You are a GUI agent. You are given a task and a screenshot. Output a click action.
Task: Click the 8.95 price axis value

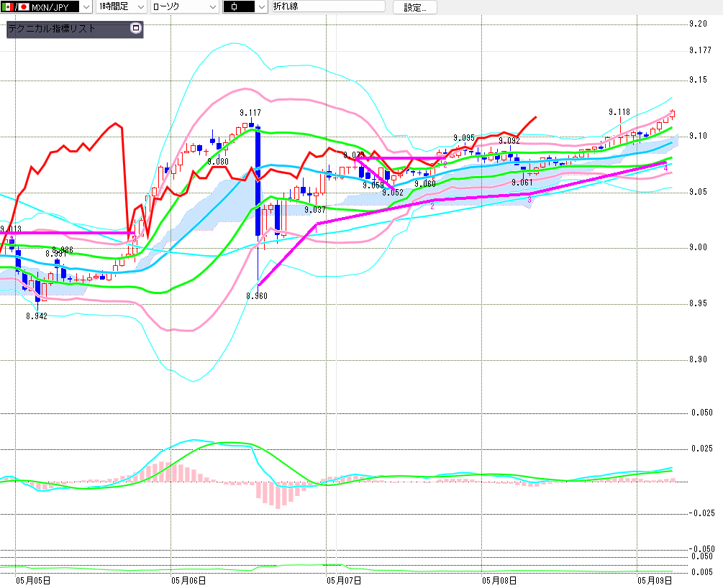[x=698, y=303]
